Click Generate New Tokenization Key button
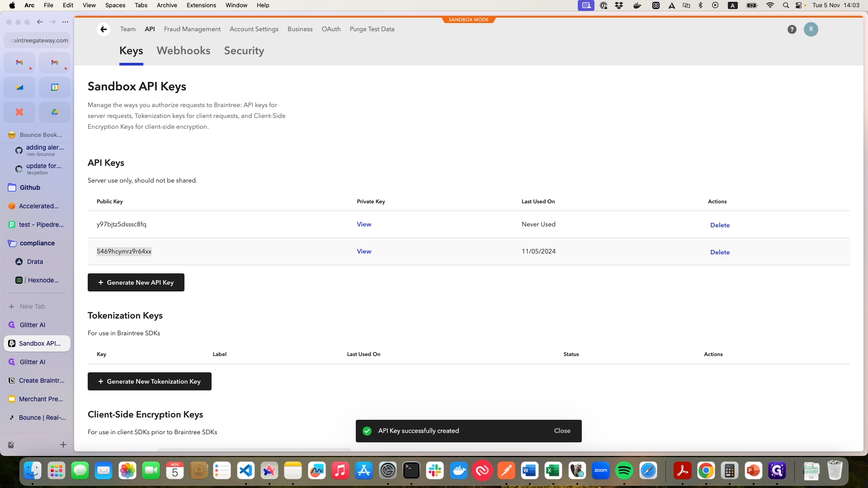This screenshot has width=868, height=488. pyautogui.click(x=150, y=381)
